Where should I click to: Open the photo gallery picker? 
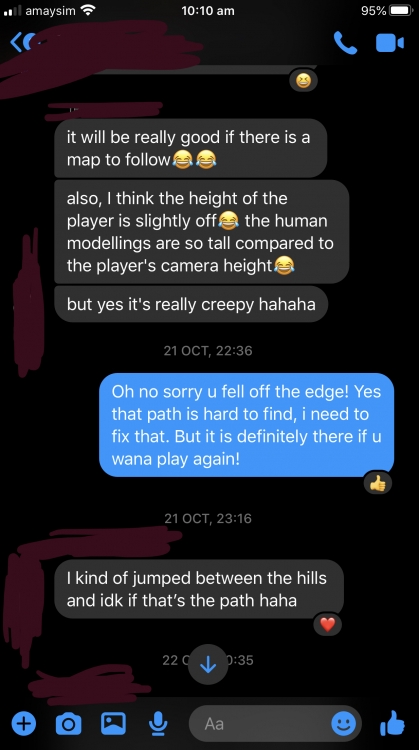click(x=113, y=723)
